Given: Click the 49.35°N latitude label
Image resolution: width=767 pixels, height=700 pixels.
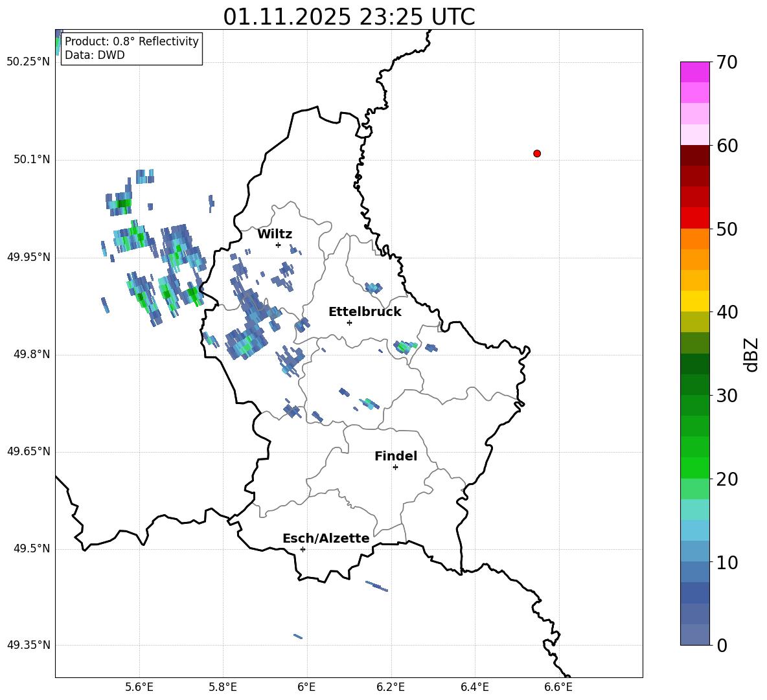Looking at the screenshot, I should (29, 645).
